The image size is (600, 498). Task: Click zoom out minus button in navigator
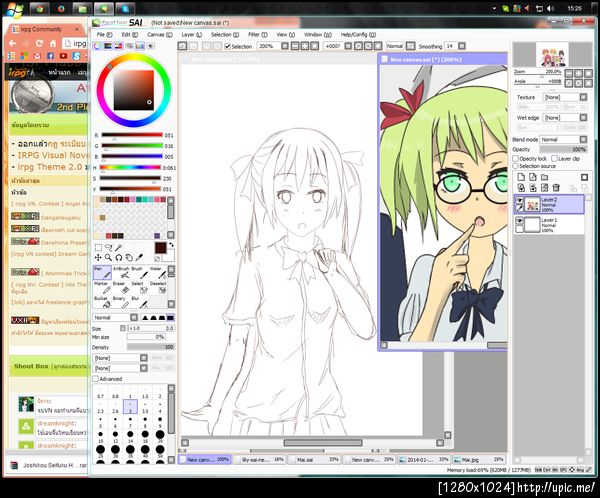(569, 73)
